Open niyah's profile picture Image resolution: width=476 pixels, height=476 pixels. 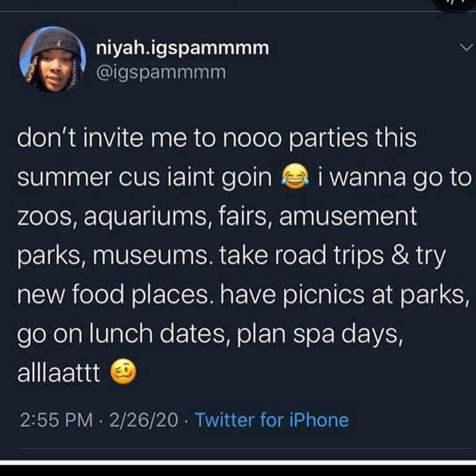[x=53, y=59]
